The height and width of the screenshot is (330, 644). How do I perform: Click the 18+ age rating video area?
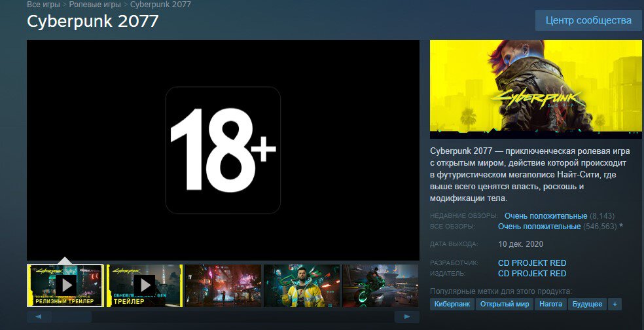pos(223,150)
